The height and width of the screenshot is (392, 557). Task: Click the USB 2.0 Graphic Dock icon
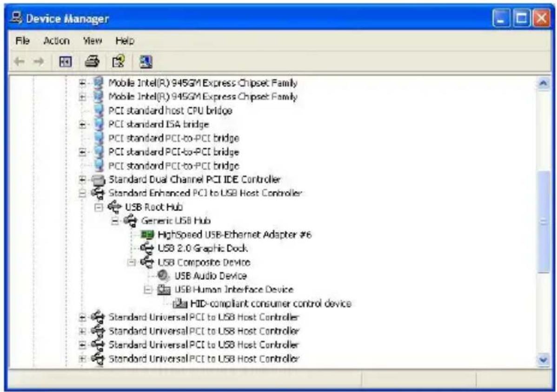pyautogui.click(x=147, y=248)
